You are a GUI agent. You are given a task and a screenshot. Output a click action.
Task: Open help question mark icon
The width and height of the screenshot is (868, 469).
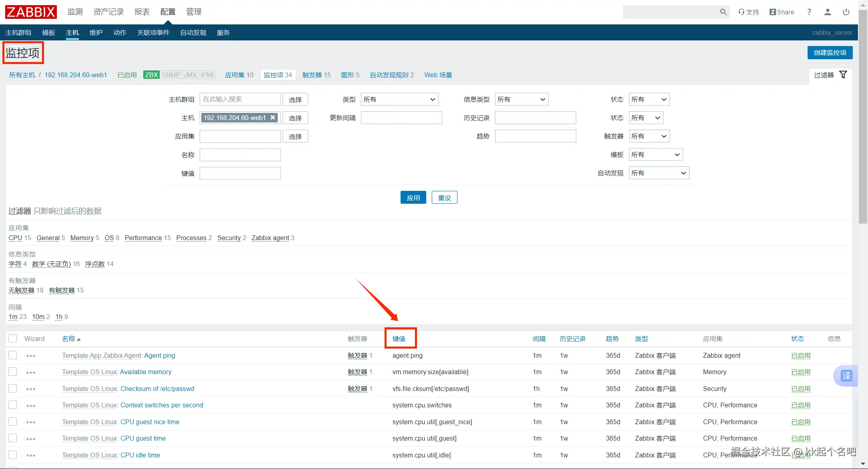tap(809, 12)
